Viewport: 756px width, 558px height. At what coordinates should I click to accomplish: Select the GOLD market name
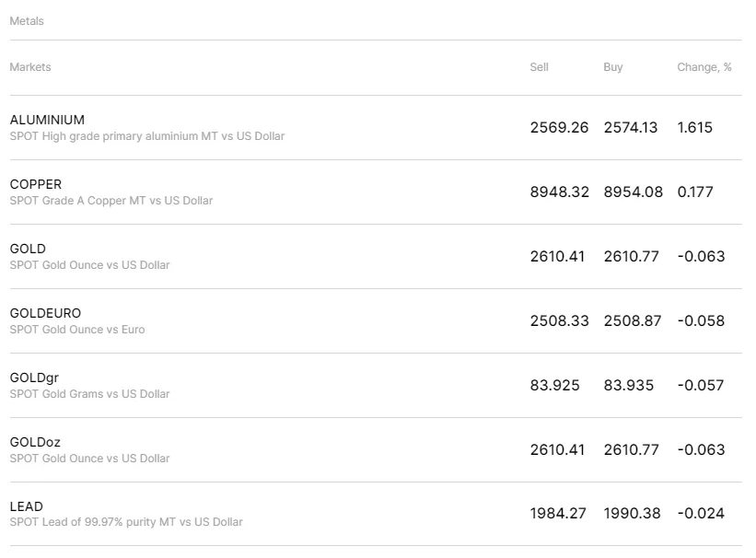pyautogui.click(x=28, y=249)
